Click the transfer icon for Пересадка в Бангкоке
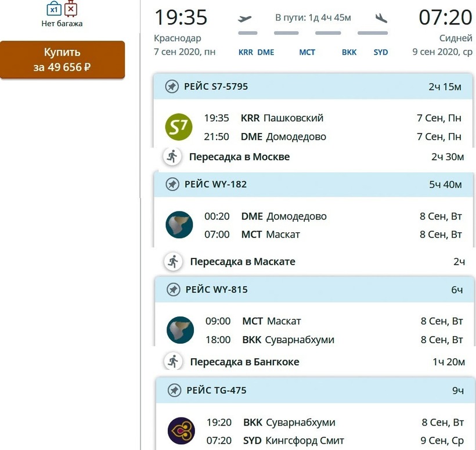The image size is (476, 450). (173, 362)
